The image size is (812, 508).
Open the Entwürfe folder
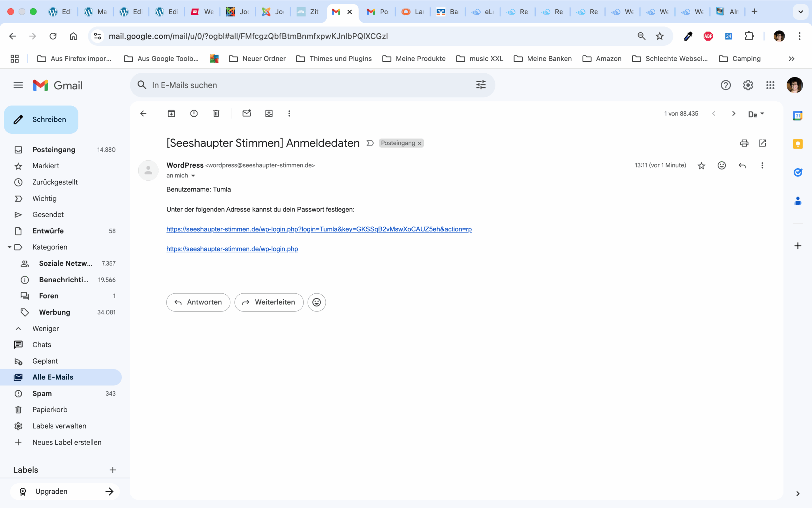tap(61, 231)
